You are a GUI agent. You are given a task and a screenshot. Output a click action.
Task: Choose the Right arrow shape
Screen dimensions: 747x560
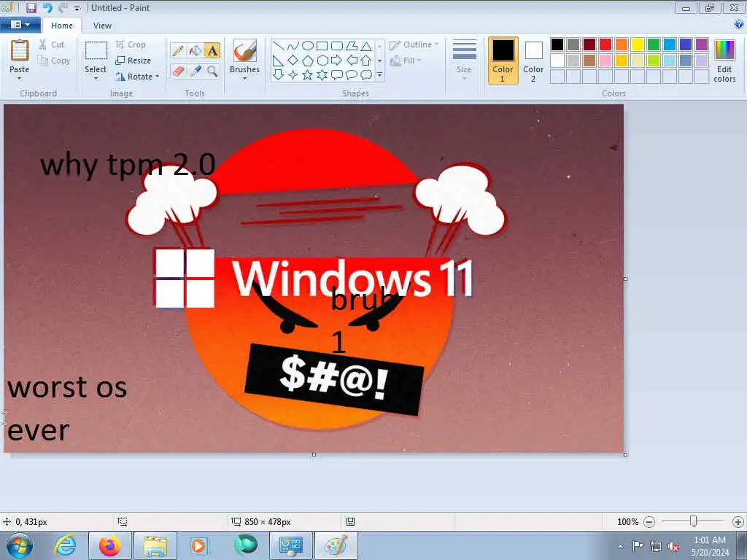(337, 61)
